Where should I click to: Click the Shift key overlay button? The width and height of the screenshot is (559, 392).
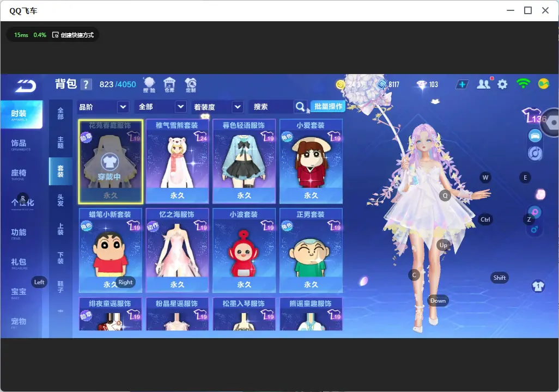pos(499,278)
